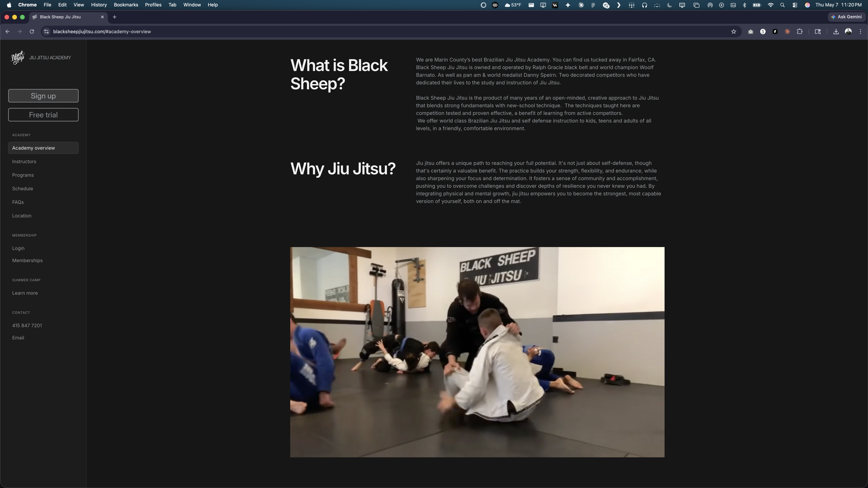This screenshot has height=488, width=868.
Task: View site information icon in address bar
Action: pyautogui.click(x=46, y=32)
